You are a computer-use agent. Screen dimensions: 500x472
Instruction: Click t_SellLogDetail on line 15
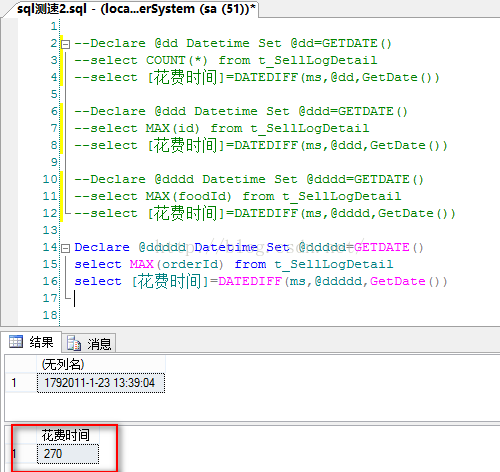coord(334,264)
